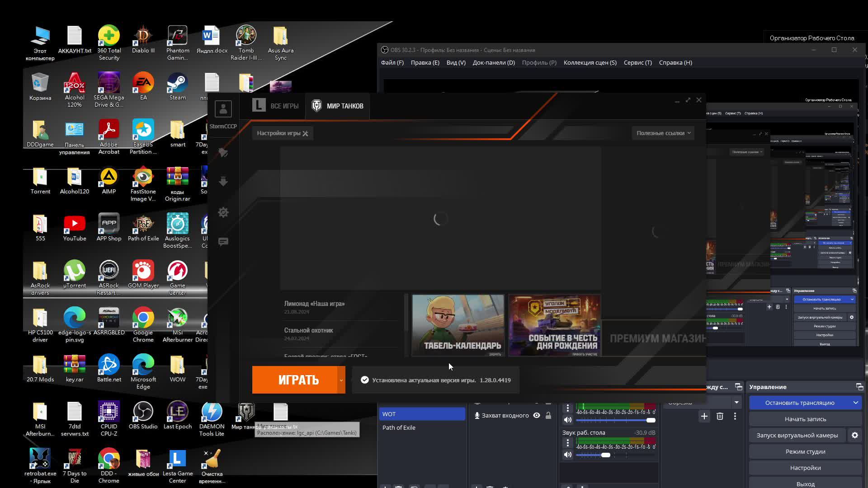Add a transition with the plus icon
Image resolution: width=868 pixels, height=488 pixels.
click(x=704, y=416)
